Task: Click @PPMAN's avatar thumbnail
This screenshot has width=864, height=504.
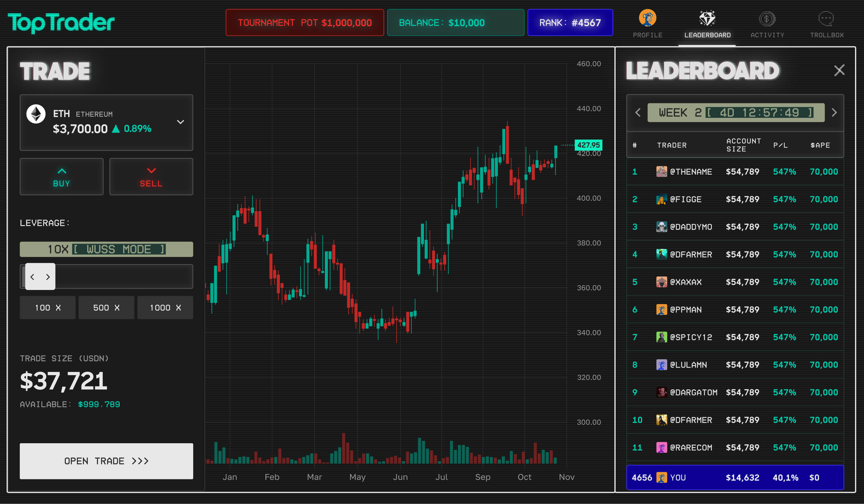Action: pos(661,310)
